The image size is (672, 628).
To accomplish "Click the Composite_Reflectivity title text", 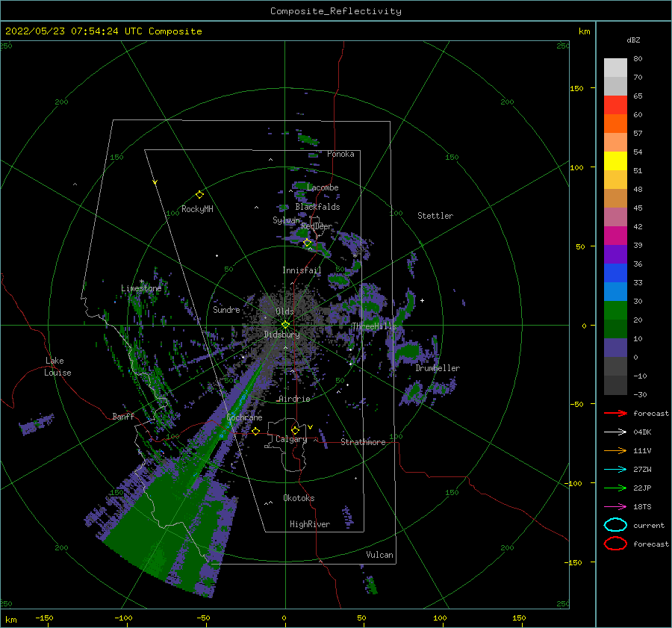I will (335, 11).
